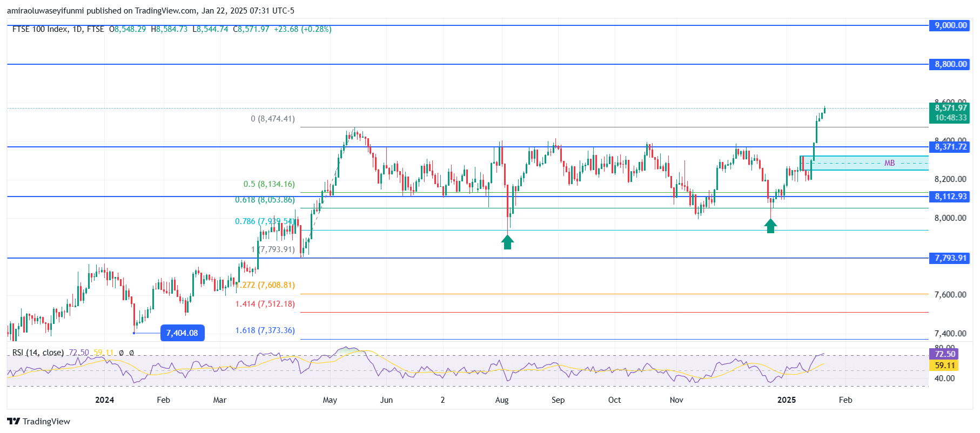
Task: Click the TradingView logo icon
Action: coord(14,422)
